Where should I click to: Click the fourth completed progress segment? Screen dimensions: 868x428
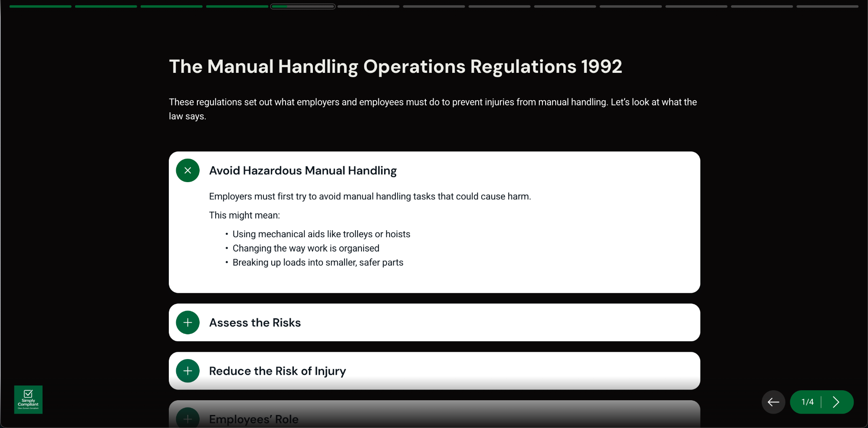[237, 7]
